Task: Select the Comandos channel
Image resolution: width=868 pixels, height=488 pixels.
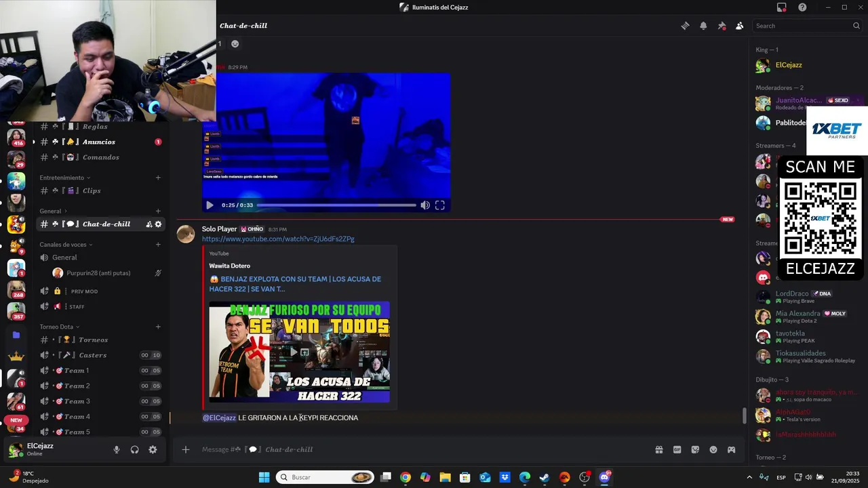Action: pos(100,157)
